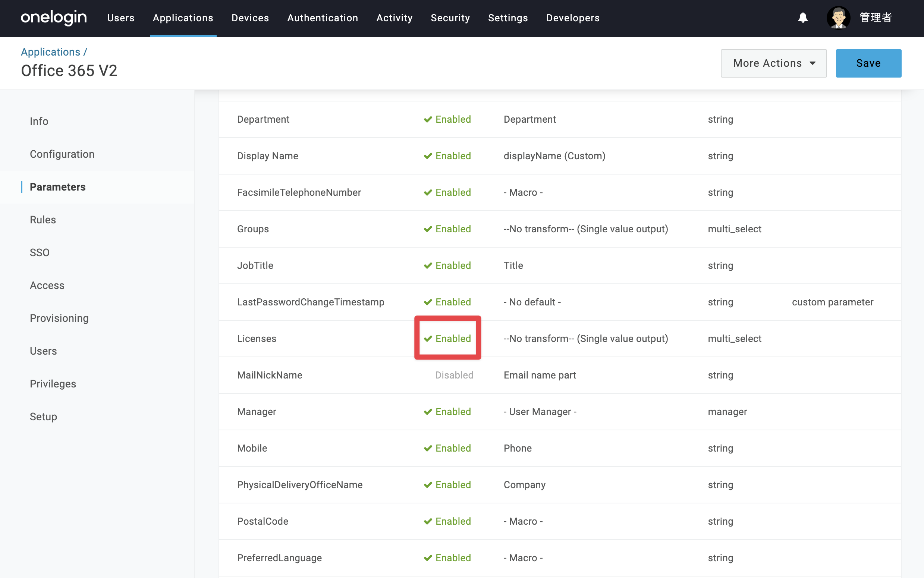Click the Save button
The width and height of the screenshot is (924, 578).
click(868, 63)
